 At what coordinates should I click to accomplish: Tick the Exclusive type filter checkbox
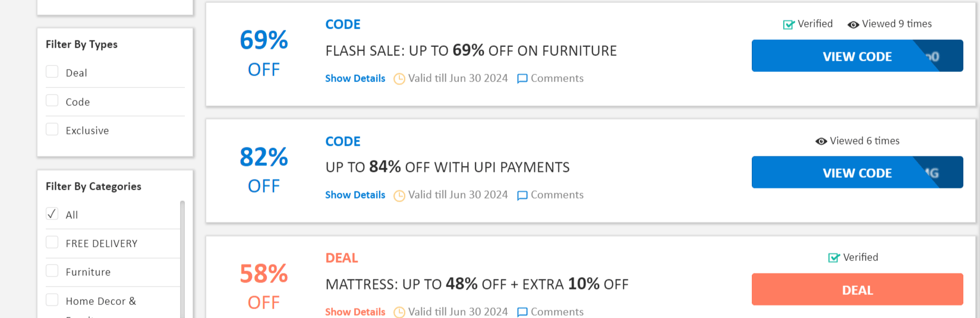coord(52,130)
